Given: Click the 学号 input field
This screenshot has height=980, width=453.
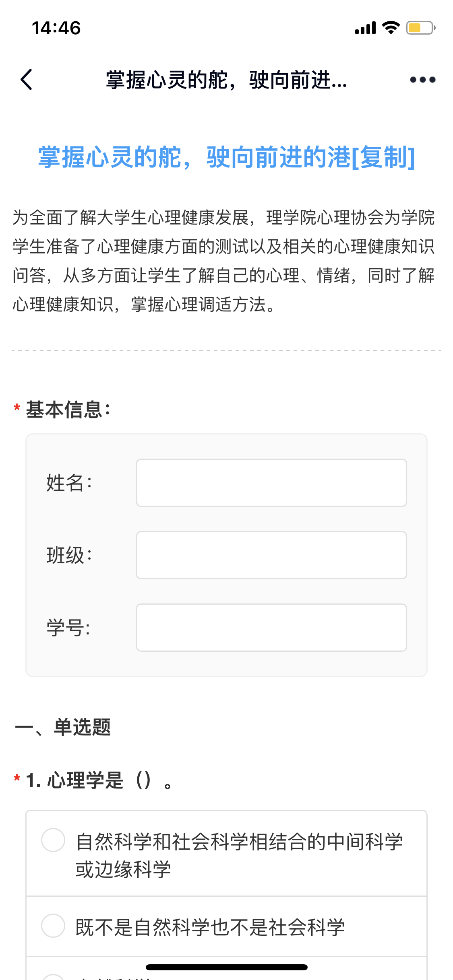Looking at the screenshot, I should point(271,628).
